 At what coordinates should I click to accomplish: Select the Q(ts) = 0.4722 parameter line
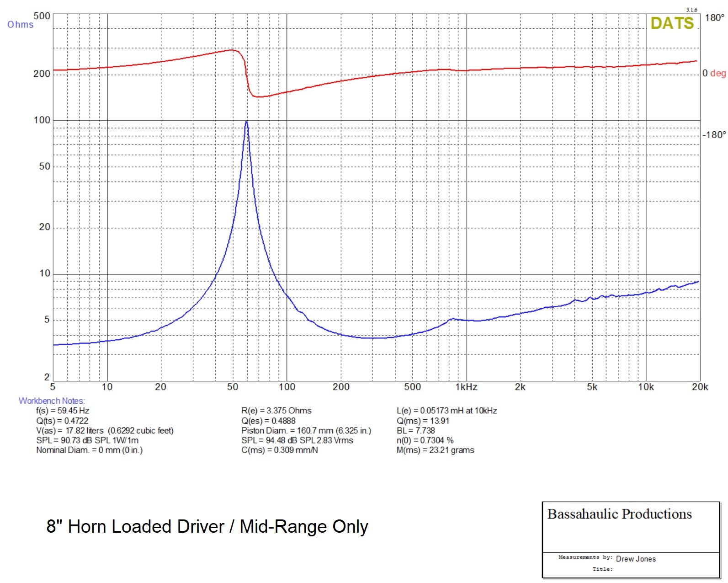tap(62, 421)
